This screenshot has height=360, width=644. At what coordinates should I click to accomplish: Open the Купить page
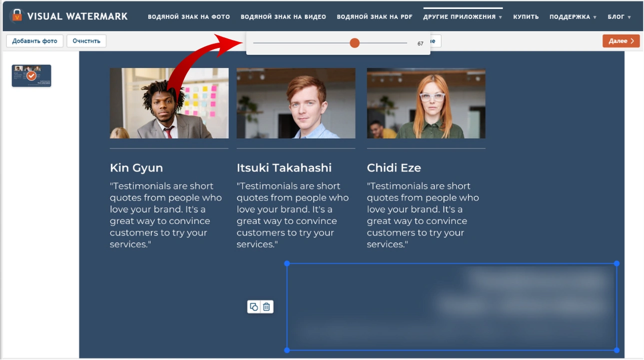pos(526,16)
